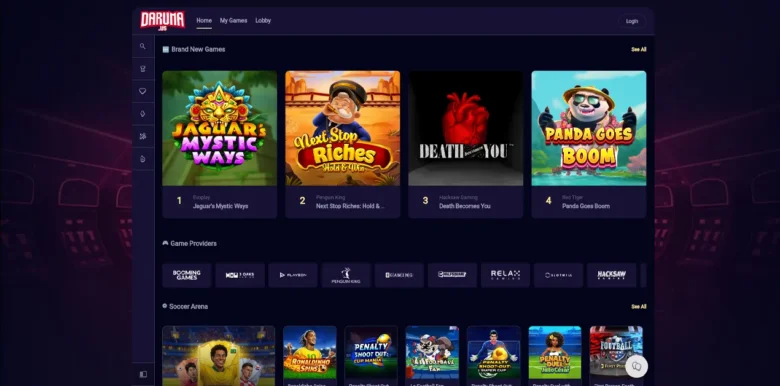Open Le Football Fan game thumbnail

(x=432, y=352)
